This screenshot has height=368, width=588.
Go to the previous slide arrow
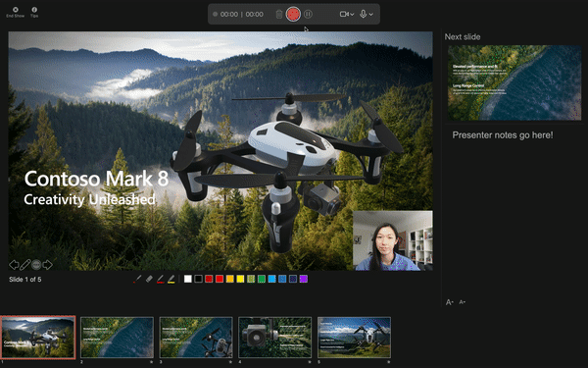(x=14, y=265)
